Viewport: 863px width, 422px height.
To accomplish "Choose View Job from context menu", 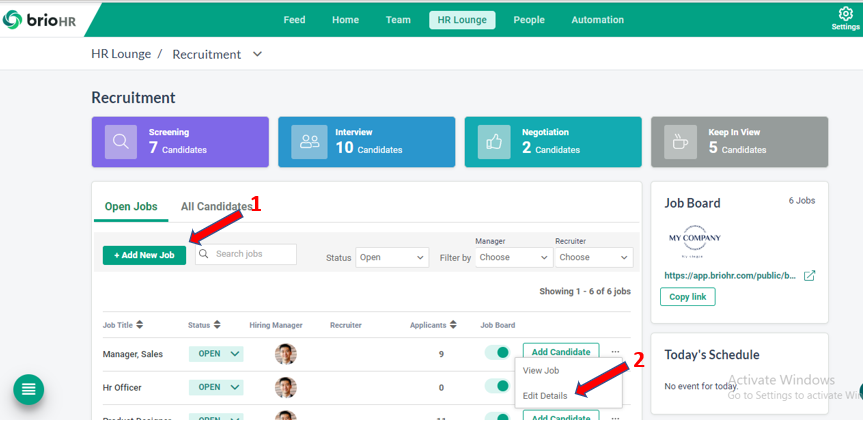I will [x=541, y=371].
